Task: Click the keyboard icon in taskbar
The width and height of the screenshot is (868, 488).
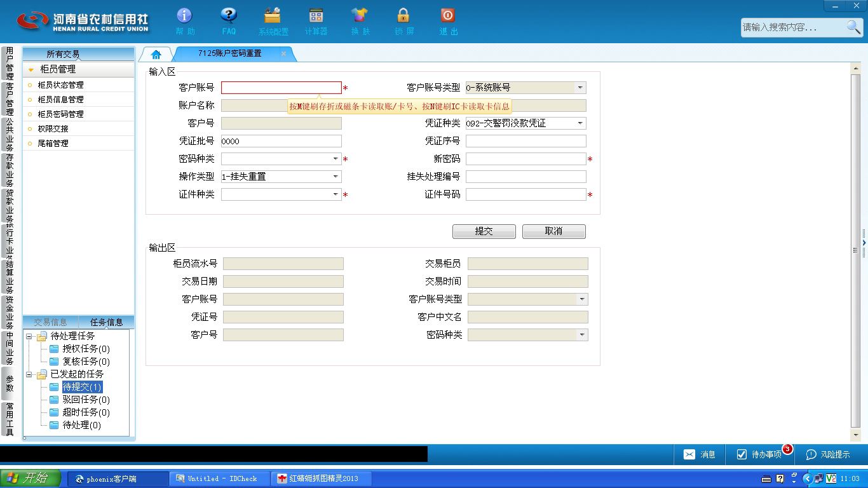Action: (766, 479)
